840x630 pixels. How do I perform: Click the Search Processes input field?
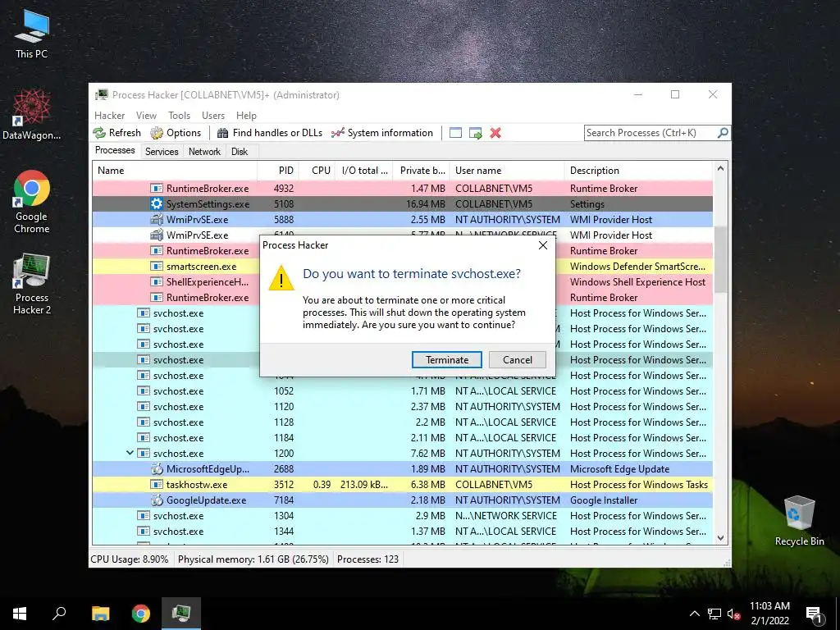pos(651,133)
